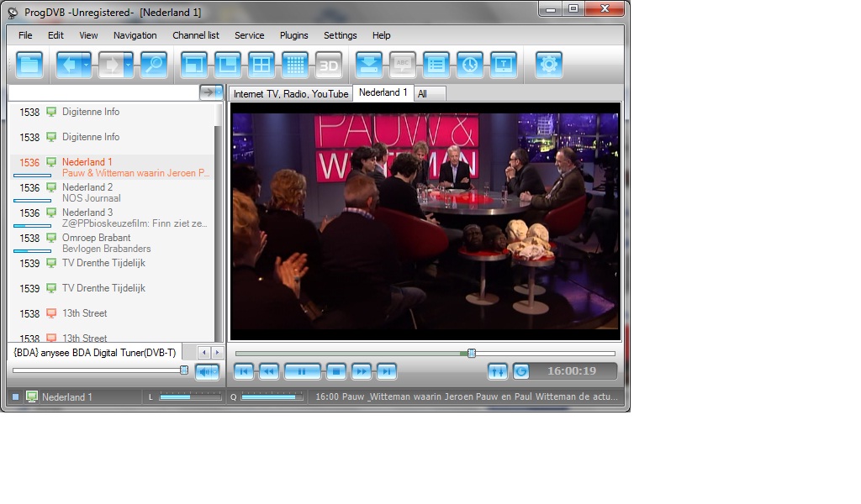The height and width of the screenshot is (504, 861).
Task: Select Nederland 2 in the channel list
Action: (x=87, y=187)
